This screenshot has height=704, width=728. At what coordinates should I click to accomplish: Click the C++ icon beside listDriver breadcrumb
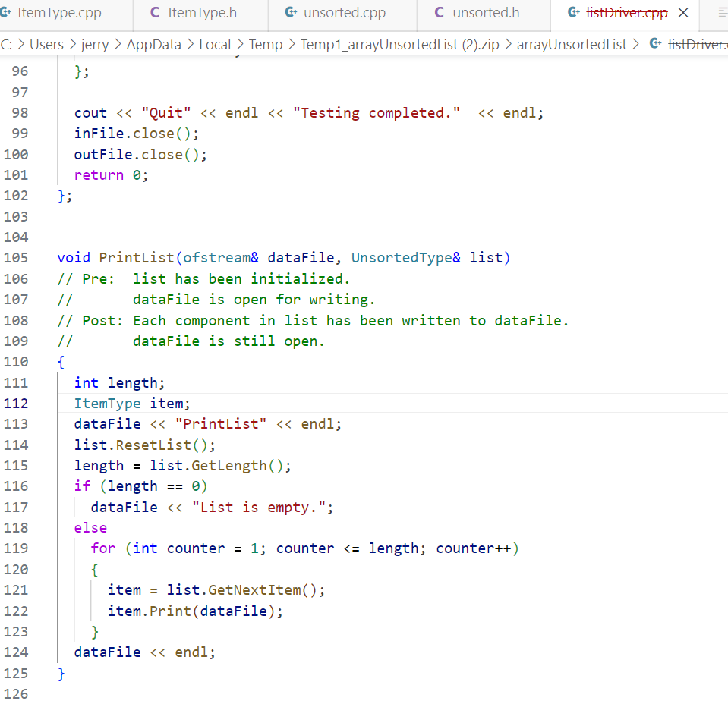(x=654, y=44)
